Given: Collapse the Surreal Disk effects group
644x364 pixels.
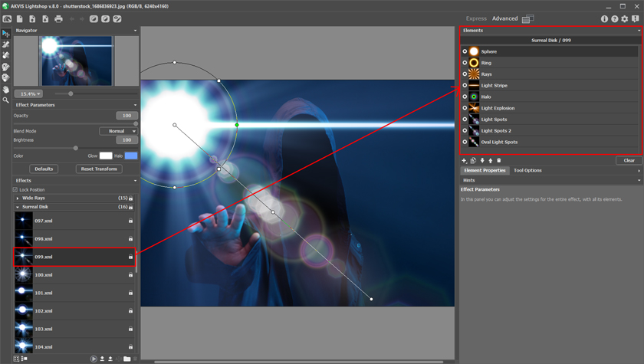Looking at the screenshot, I should click(x=17, y=207).
